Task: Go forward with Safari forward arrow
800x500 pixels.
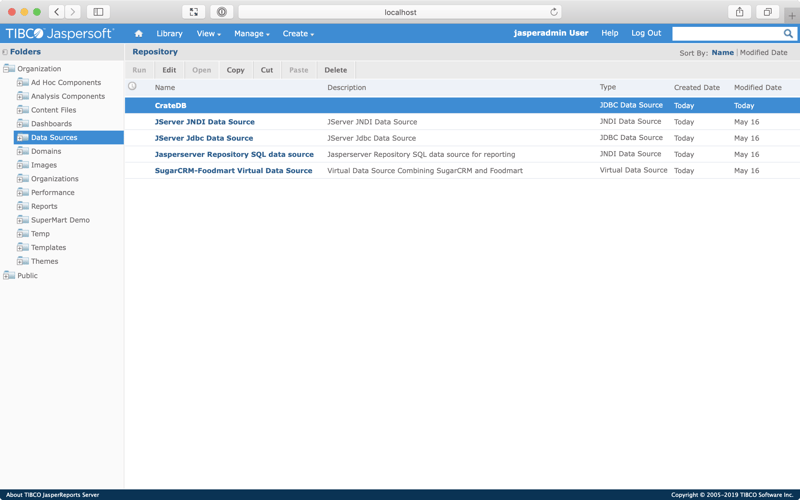Action: [72, 12]
